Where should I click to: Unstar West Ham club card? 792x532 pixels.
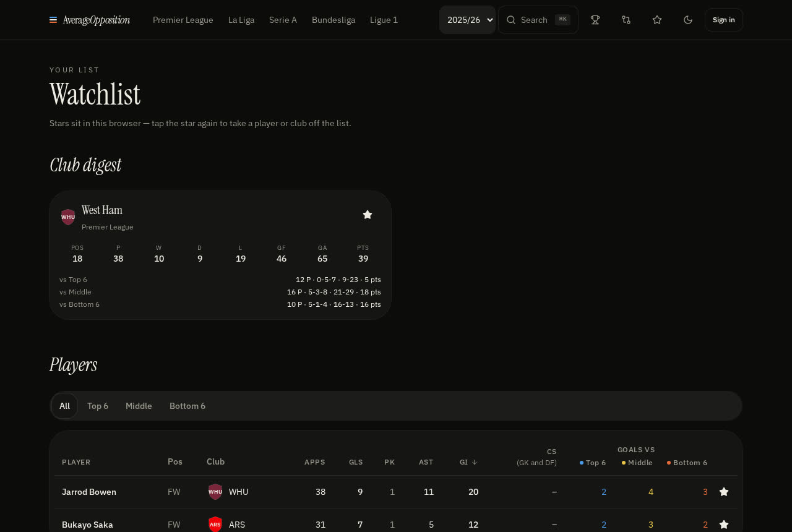368,215
